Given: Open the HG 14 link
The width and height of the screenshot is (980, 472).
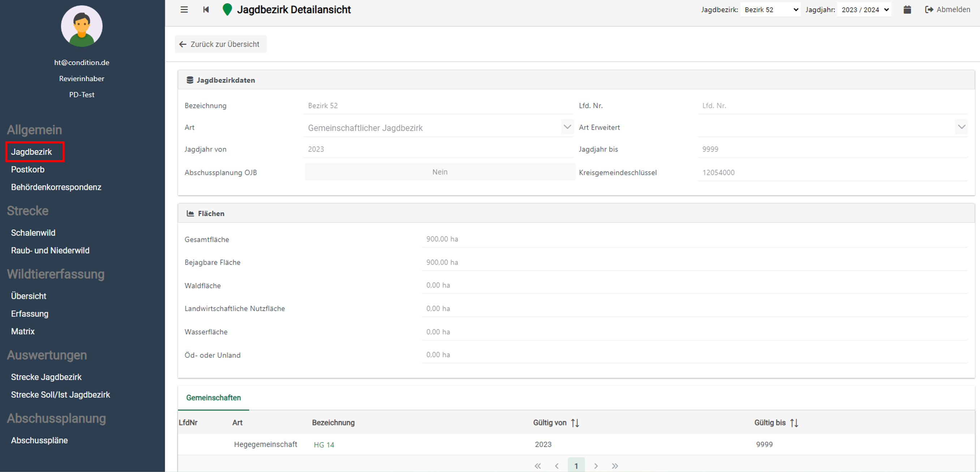Looking at the screenshot, I should click(324, 445).
